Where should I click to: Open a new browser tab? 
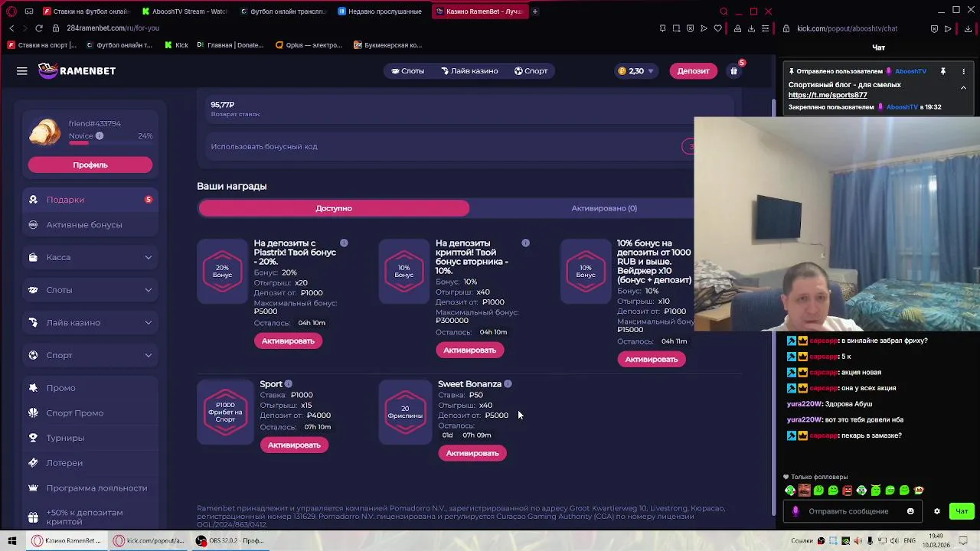(534, 11)
